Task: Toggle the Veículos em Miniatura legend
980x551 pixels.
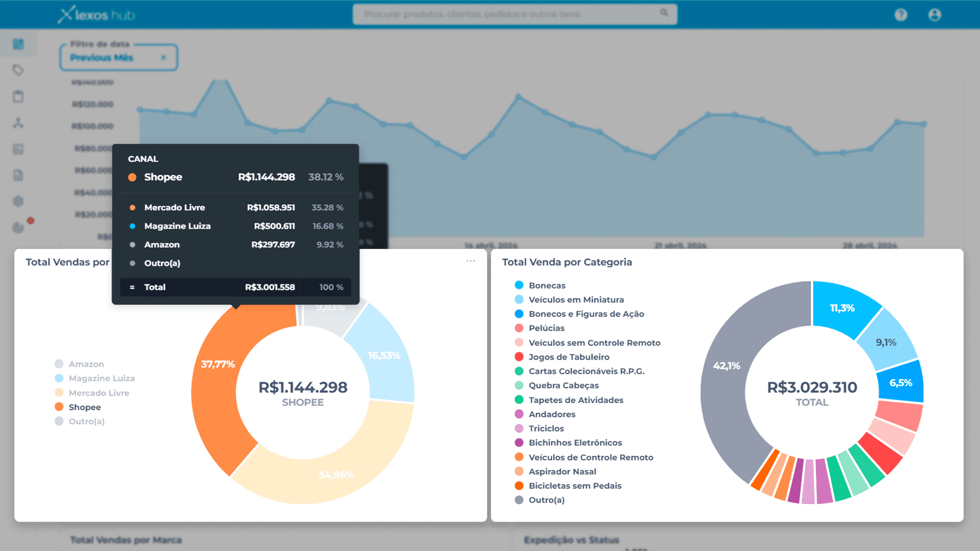Action: 569,299
